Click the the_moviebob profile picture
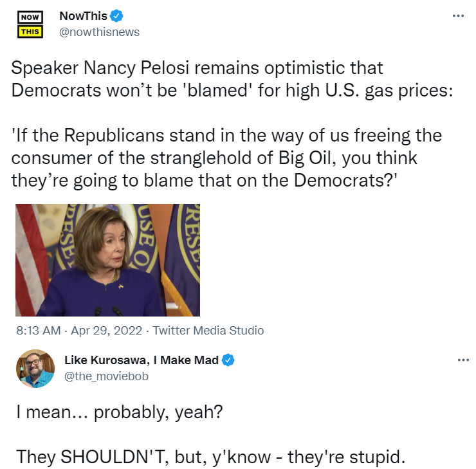Screen dimensions: 476x469 click(35, 369)
